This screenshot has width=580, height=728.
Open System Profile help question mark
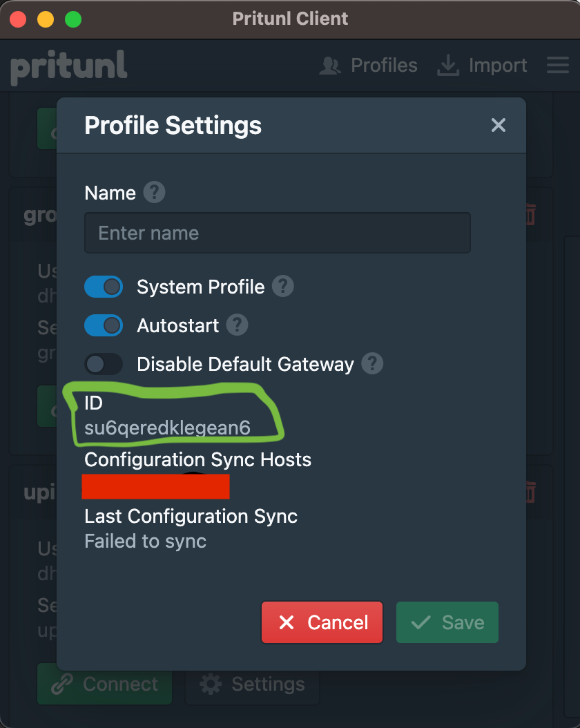[x=282, y=287]
